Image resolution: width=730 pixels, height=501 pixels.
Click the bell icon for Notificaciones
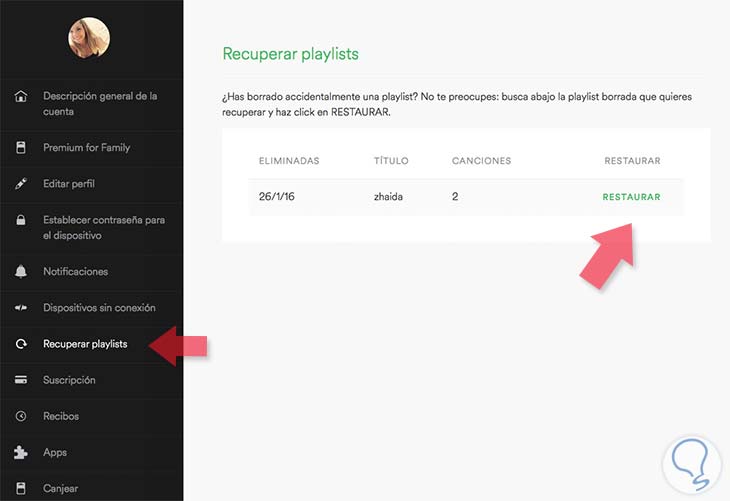[21, 272]
